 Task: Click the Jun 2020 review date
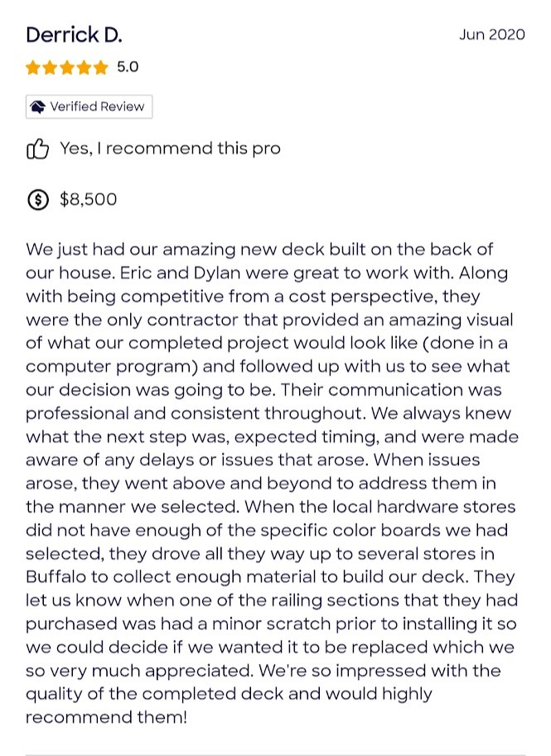coord(491,35)
